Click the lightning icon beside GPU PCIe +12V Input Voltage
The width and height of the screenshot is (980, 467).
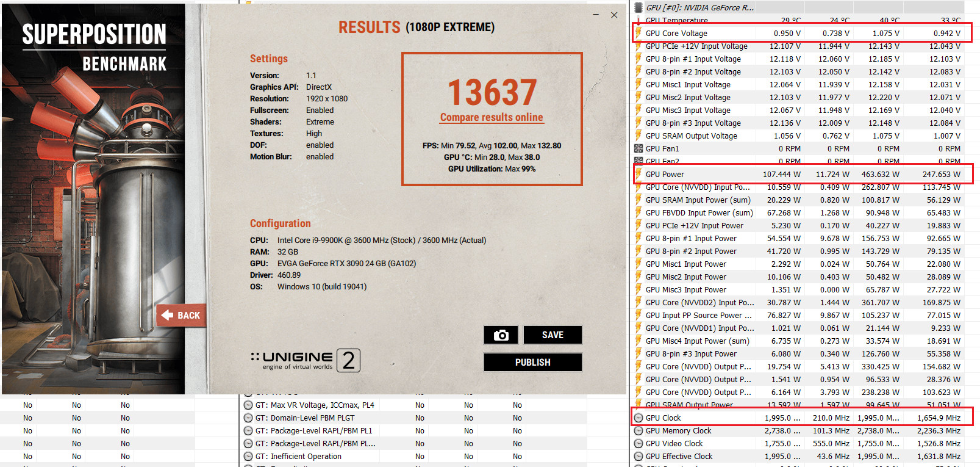click(x=638, y=46)
